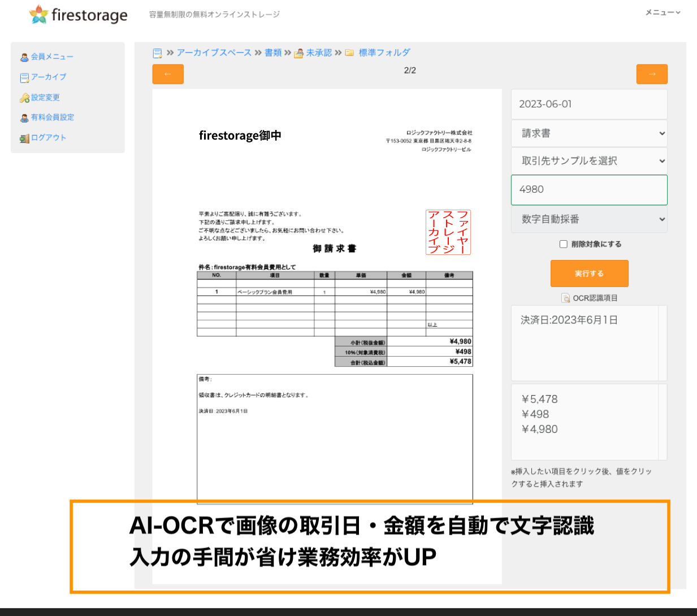Go to 書類 in breadcrumb
697x616 pixels.
pyautogui.click(x=273, y=53)
